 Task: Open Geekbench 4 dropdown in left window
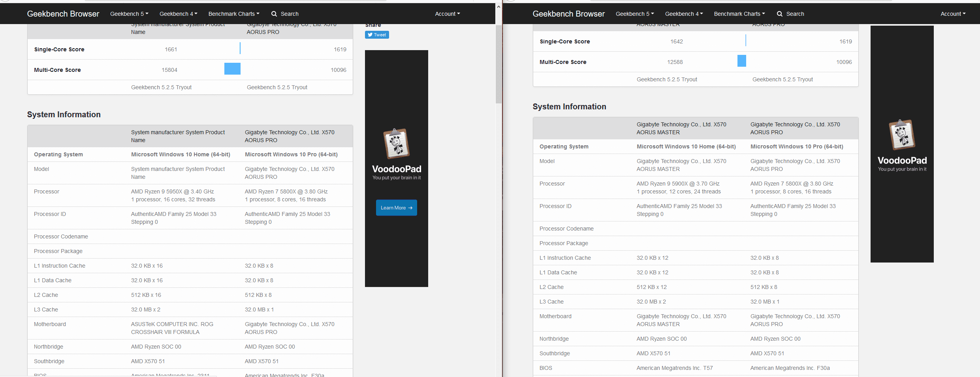[x=179, y=14]
